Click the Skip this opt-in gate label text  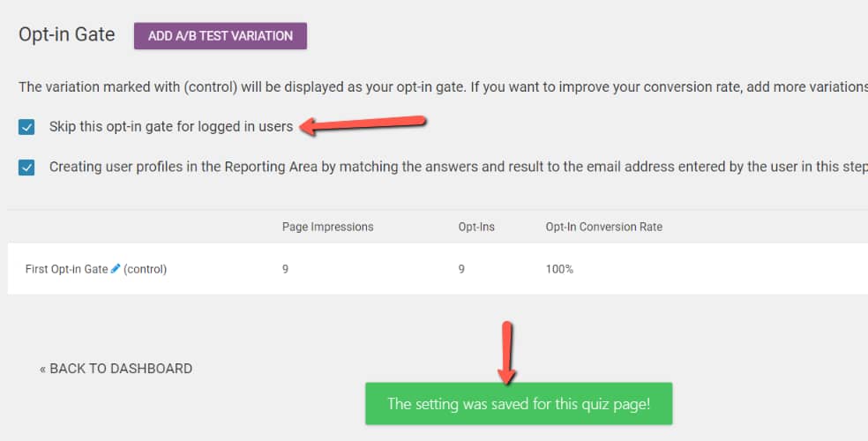point(171,127)
